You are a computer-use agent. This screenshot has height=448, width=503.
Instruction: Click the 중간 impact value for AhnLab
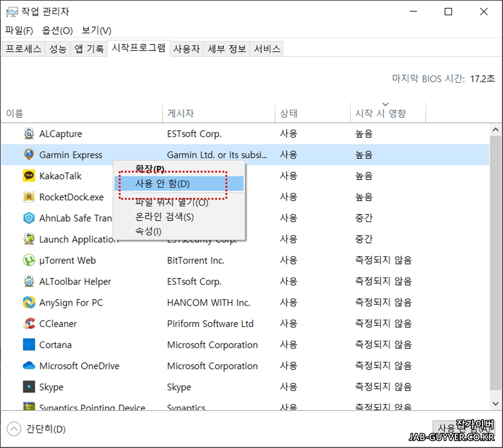click(364, 218)
